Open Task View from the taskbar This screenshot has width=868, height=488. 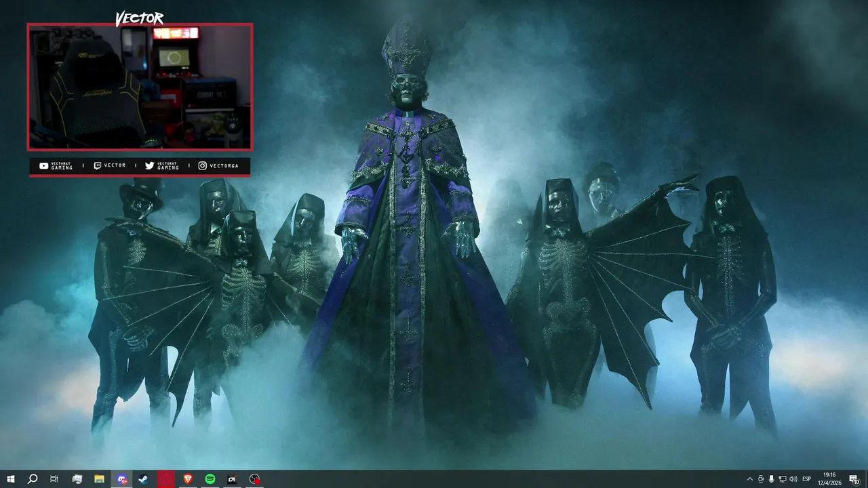click(54, 479)
